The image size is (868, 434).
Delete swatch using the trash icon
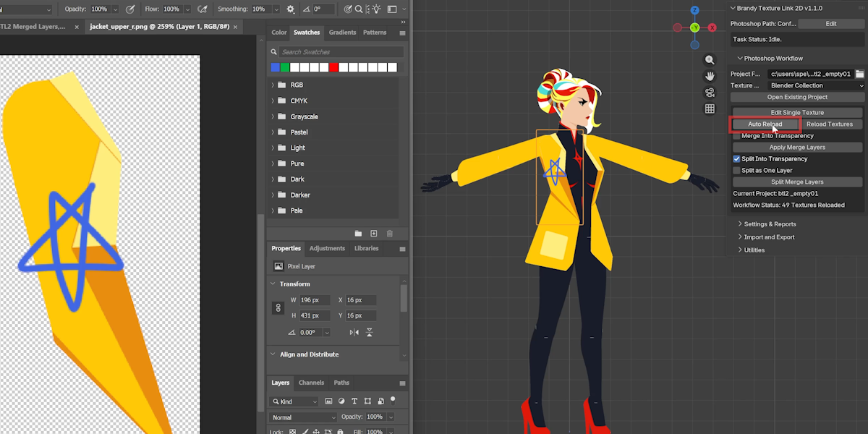(x=390, y=234)
